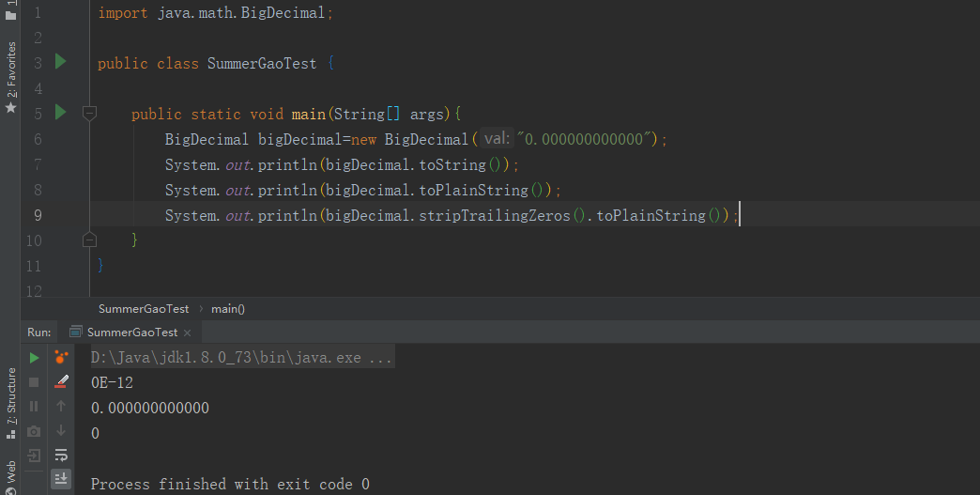The image size is (980, 495).
Task: Open the Web tool window tab
Action: coord(11,472)
